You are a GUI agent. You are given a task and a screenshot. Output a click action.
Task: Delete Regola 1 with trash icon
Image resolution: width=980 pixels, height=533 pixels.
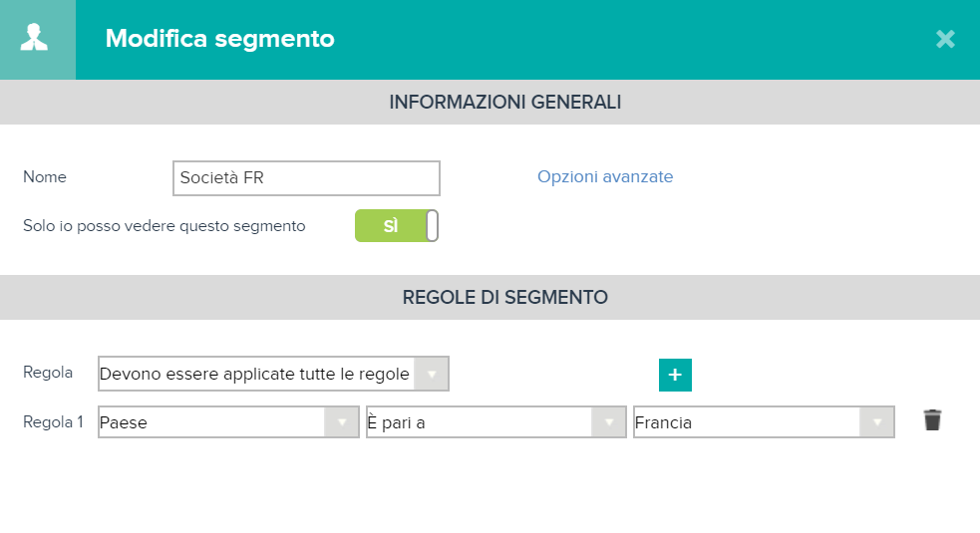click(932, 419)
